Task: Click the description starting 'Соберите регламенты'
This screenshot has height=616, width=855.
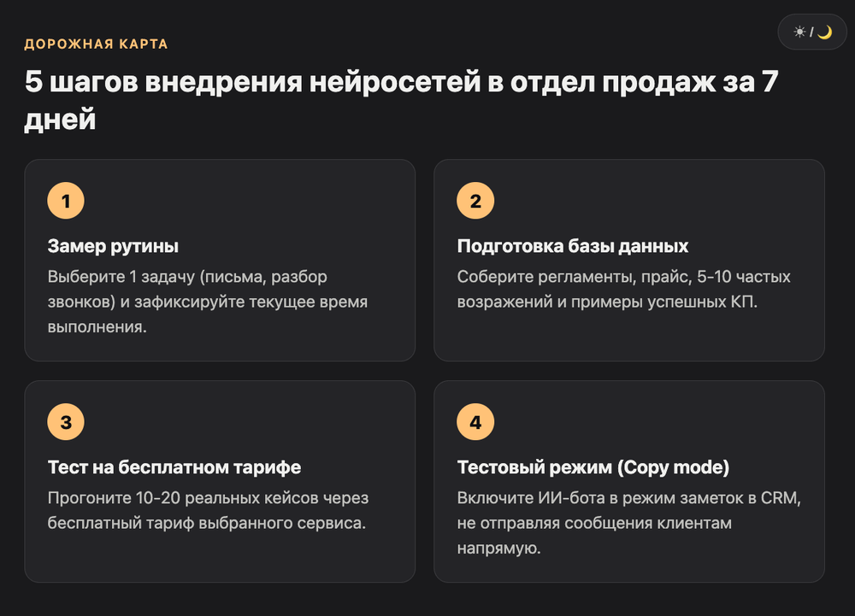Action: [624, 290]
